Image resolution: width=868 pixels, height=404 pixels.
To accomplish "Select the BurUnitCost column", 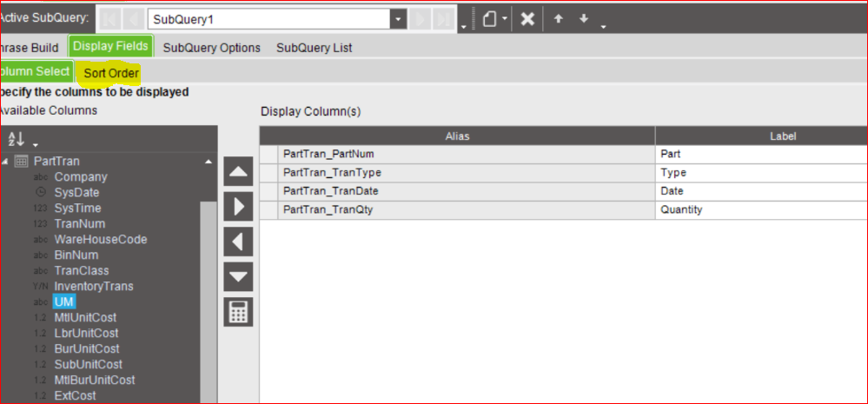I will coord(87,348).
